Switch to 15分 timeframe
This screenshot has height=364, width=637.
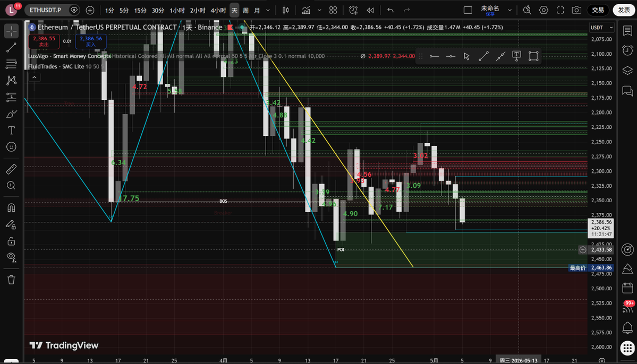(140, 10)
